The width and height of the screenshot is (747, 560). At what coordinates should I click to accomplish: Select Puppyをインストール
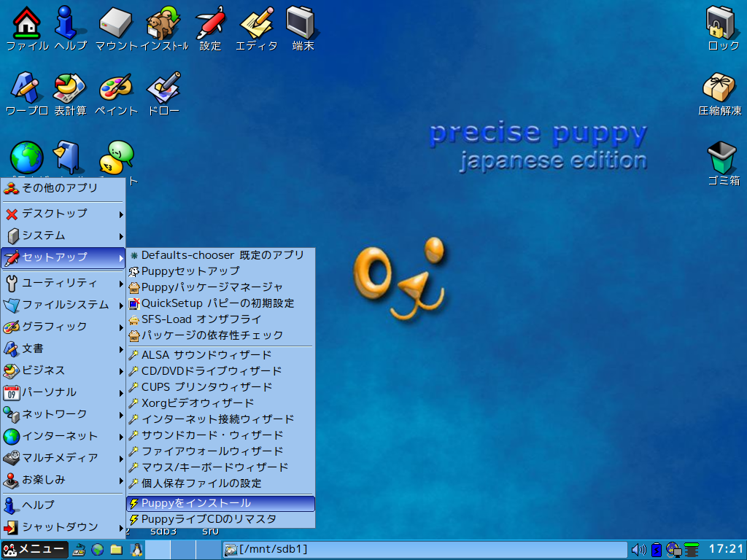[x=220, y=503]
